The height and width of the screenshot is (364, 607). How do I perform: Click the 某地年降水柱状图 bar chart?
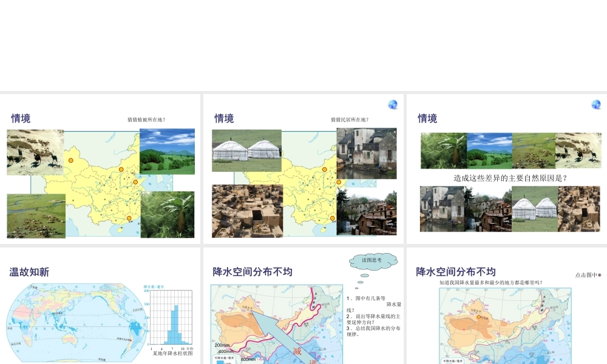tap(172, 320)
